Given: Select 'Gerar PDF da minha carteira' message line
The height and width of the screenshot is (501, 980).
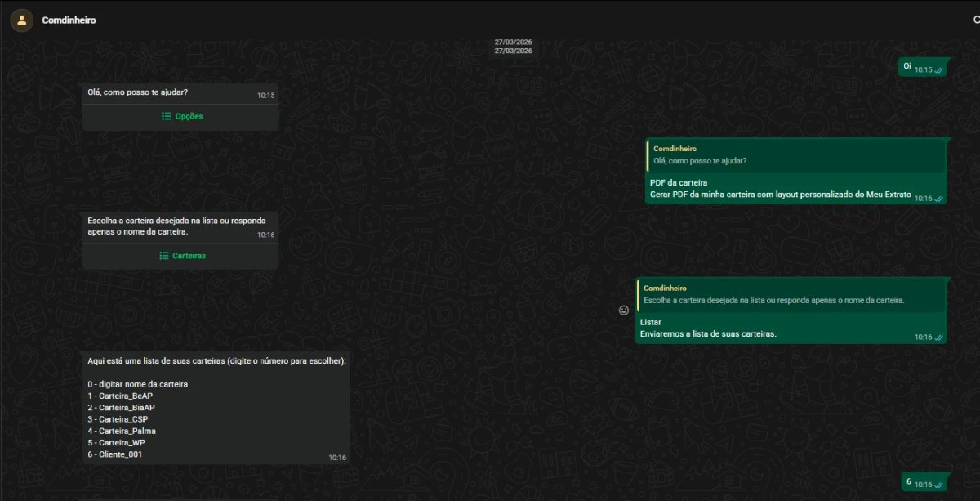Looking at the screenshot, I should click(x=780, y=195).
